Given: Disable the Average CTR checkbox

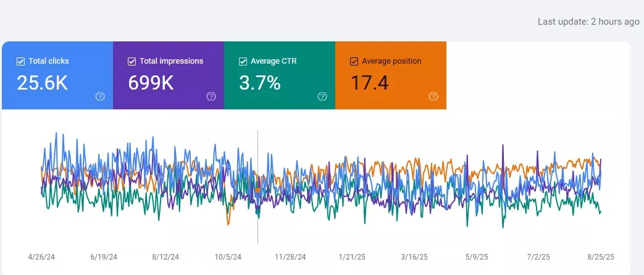Looking at the screenshot, I should pyautogui.click(x=243, y=61).
